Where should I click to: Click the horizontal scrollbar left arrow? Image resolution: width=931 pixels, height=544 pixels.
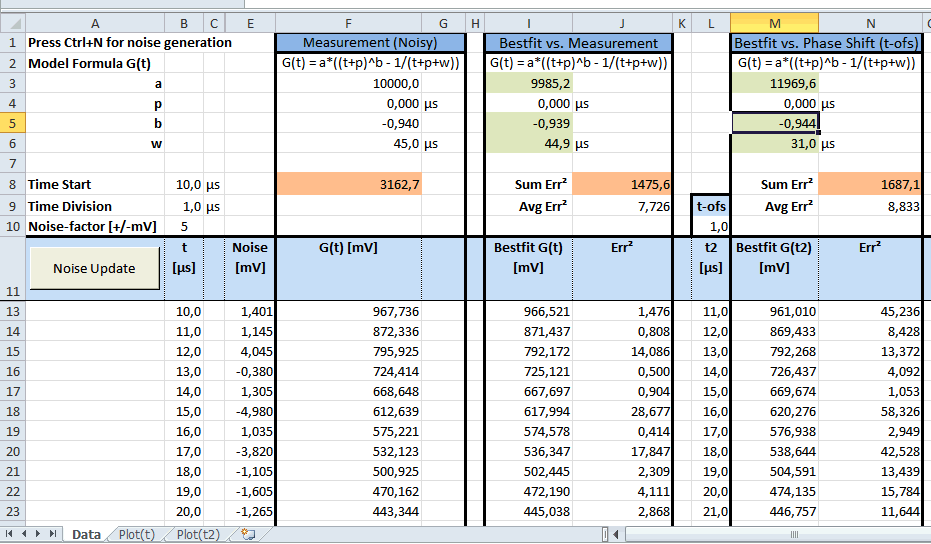[617, 535]
